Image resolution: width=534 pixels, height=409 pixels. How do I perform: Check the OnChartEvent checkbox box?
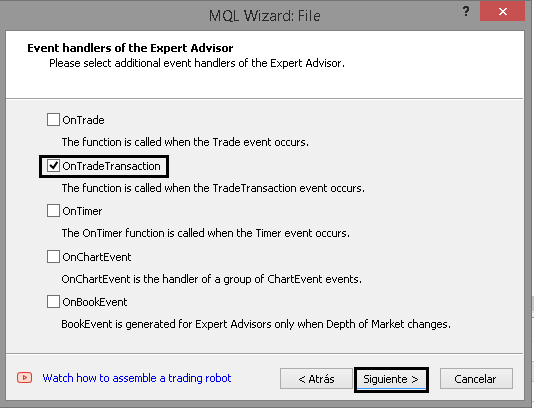[x=53, y=257]
